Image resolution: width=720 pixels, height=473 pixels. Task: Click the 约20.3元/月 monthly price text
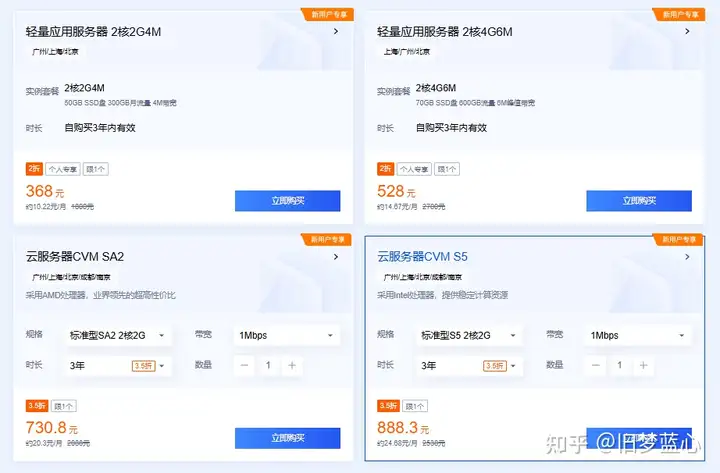44,444
